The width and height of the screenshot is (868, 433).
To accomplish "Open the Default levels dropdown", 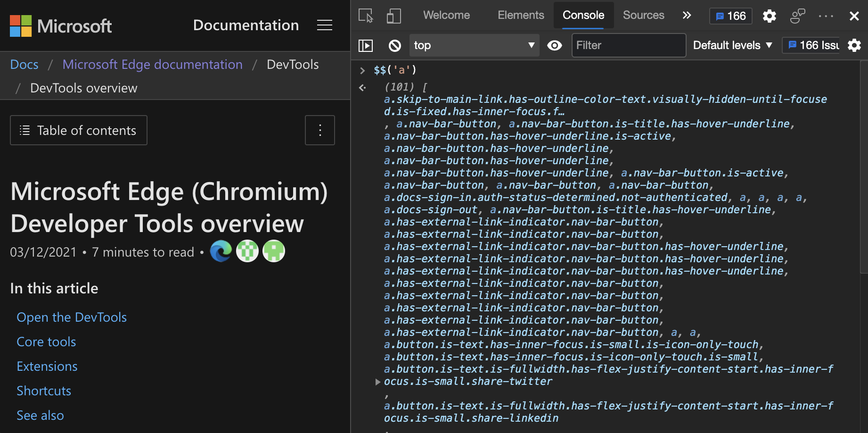I will tap(732, 45).
